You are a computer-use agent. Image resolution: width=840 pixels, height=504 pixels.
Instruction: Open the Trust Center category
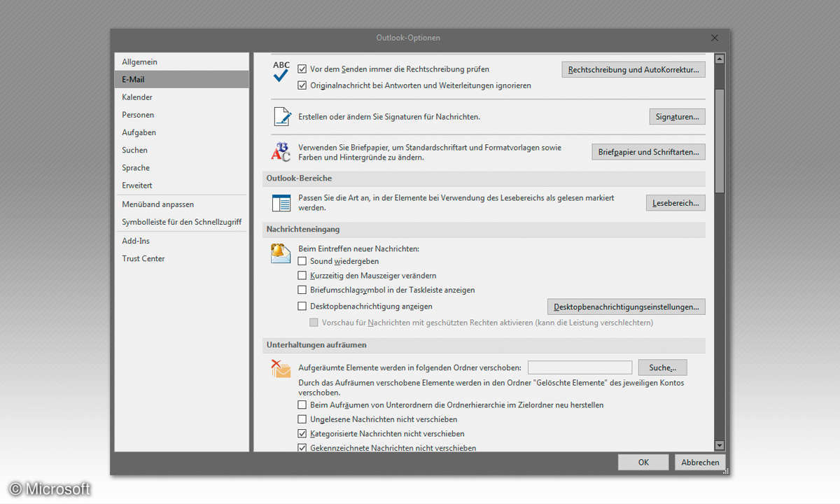tap(181, 258)
